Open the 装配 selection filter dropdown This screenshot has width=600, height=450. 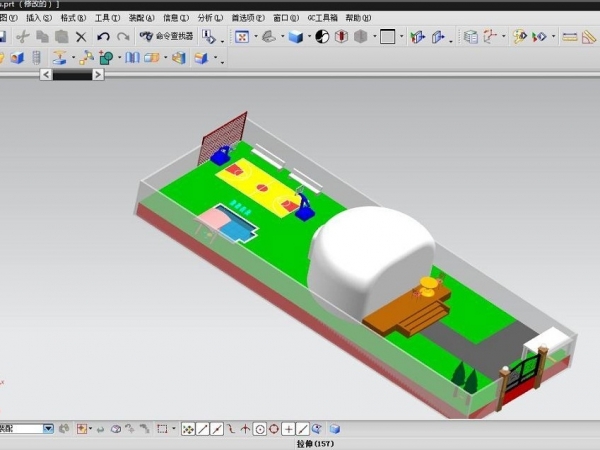pos(47,429)
